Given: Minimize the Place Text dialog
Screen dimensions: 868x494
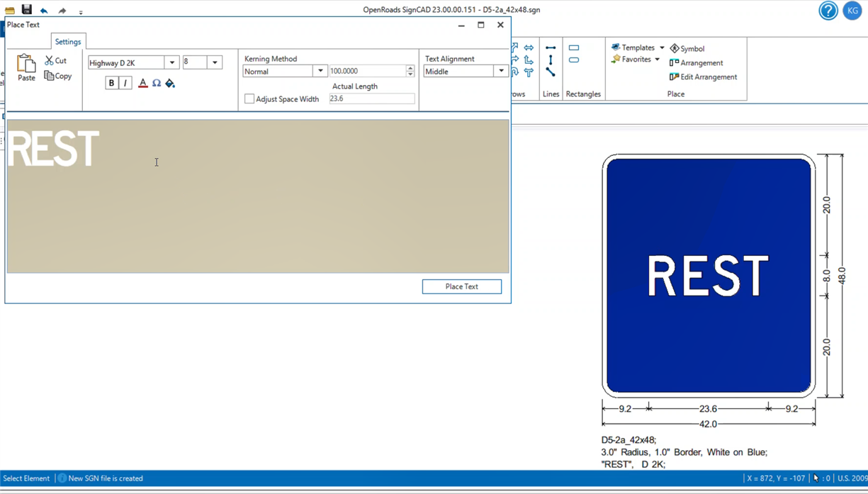Looking at the screenshot, I should click(461, 25).
